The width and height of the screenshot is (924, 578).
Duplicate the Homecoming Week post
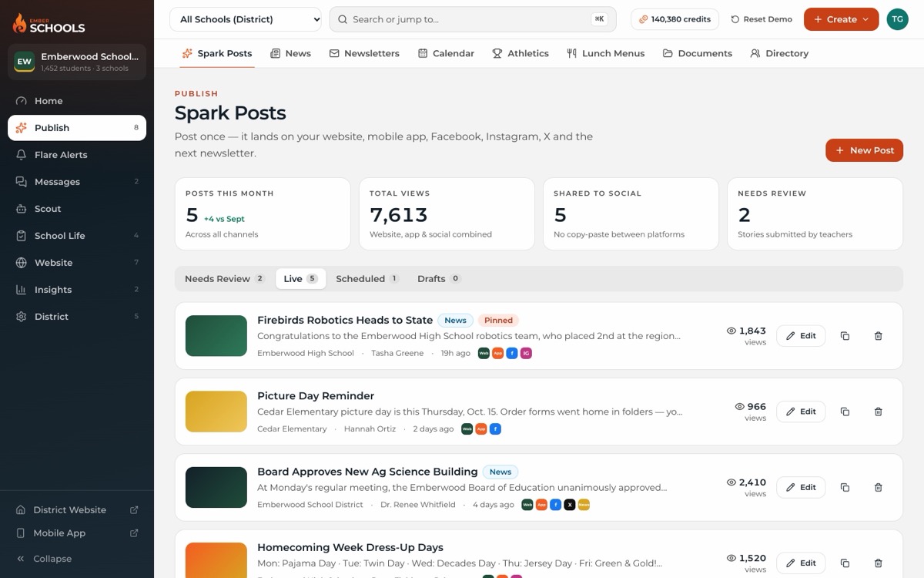(x=845, y=563)
